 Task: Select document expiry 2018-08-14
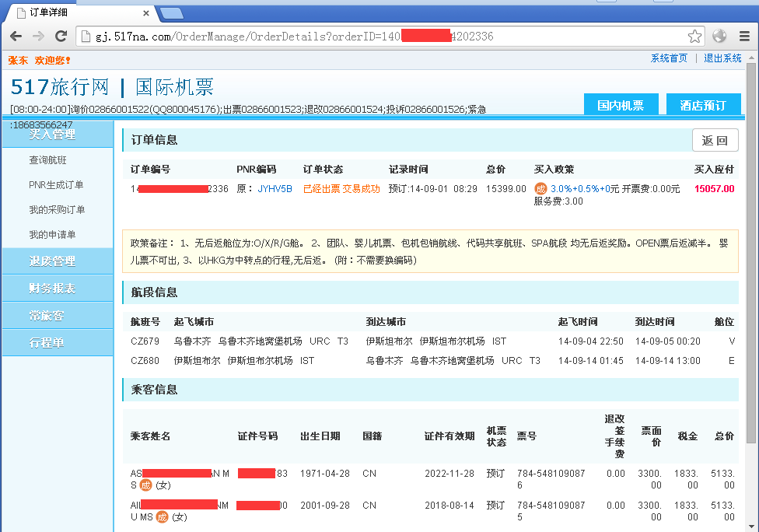pyautogui.click(x=449, y=506)
